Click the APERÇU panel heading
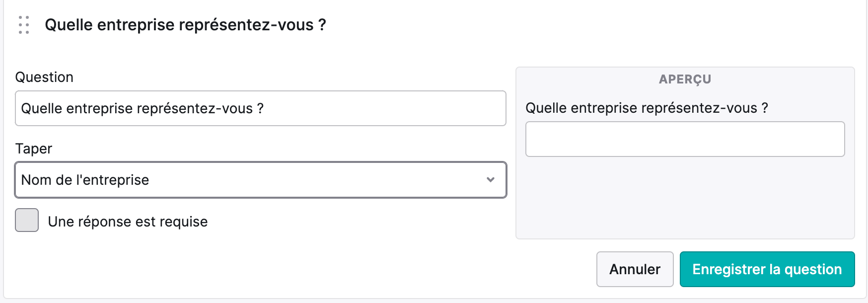Image resolution: width=868 pixels, height=303 pixels. tap(685, 79)
